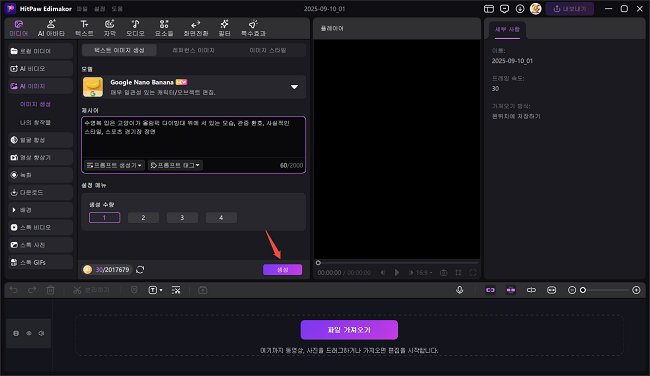Open the 설정 menu in title bar
Image resolution: width=650 pixels, height=376 pixels.
tap(99, 9)
